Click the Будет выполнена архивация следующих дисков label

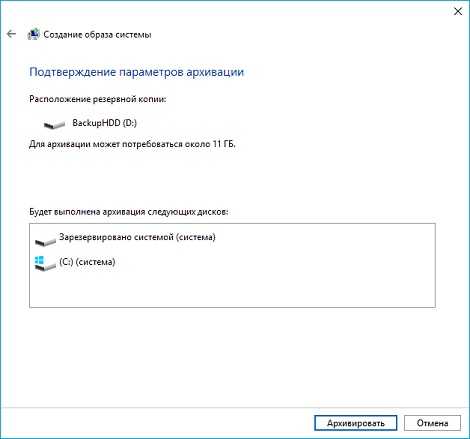tap(129, 212)
